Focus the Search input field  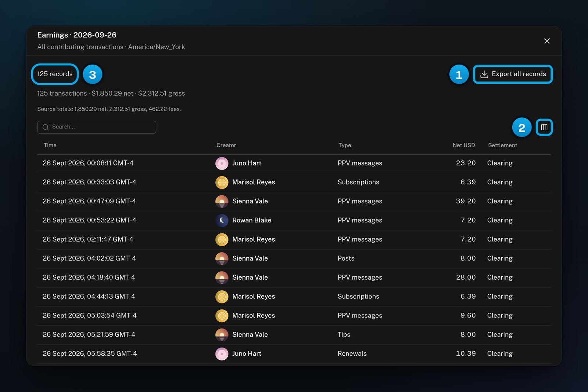click(x=97, y=127)
